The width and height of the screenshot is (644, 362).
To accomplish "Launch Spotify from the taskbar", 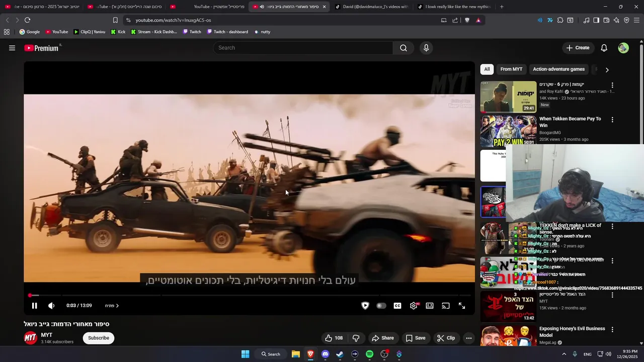I will (x=370, y=354).
